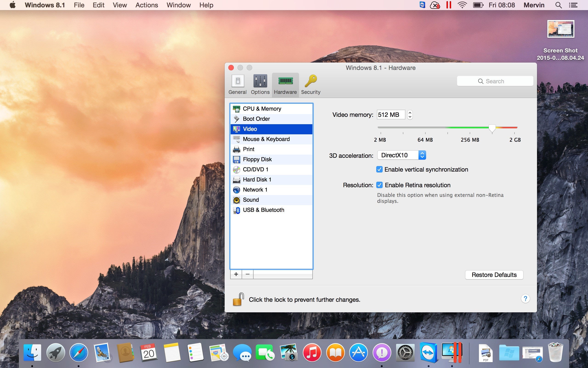Click the Wi-Fi status icon

(462, 5)
